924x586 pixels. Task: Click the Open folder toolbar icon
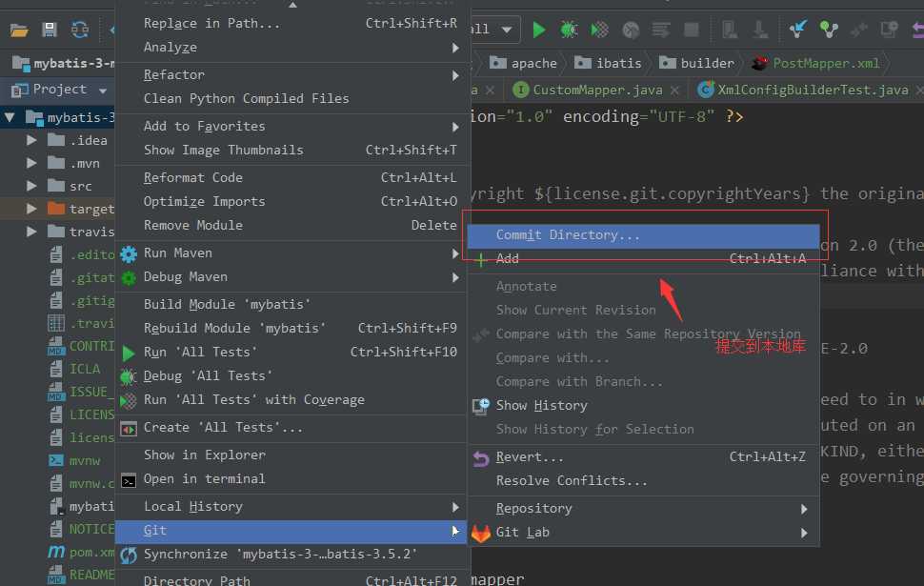pos(19,30)
